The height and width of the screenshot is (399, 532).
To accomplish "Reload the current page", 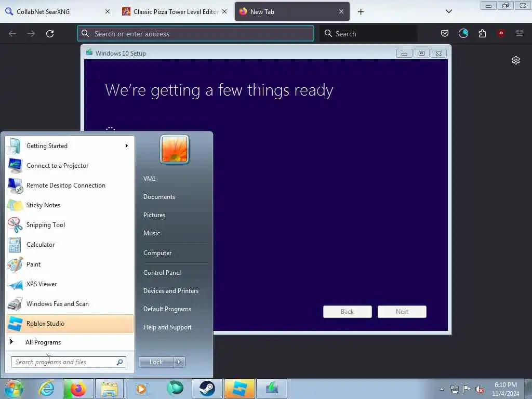I will pos(50,34).
